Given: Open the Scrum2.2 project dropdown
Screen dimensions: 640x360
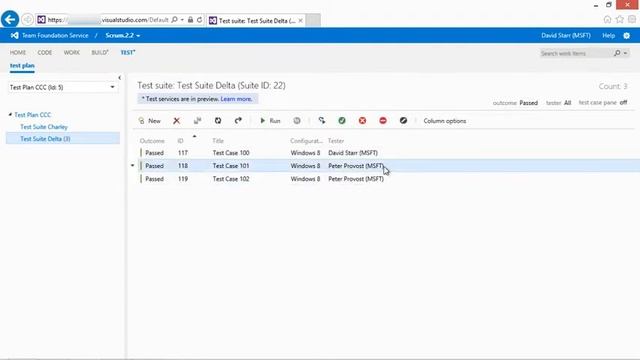Looking at the screenshot, I should (122, 36).
